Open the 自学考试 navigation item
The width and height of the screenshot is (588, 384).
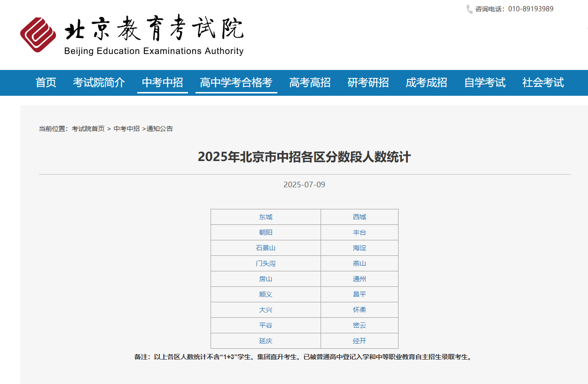point(485,83)
